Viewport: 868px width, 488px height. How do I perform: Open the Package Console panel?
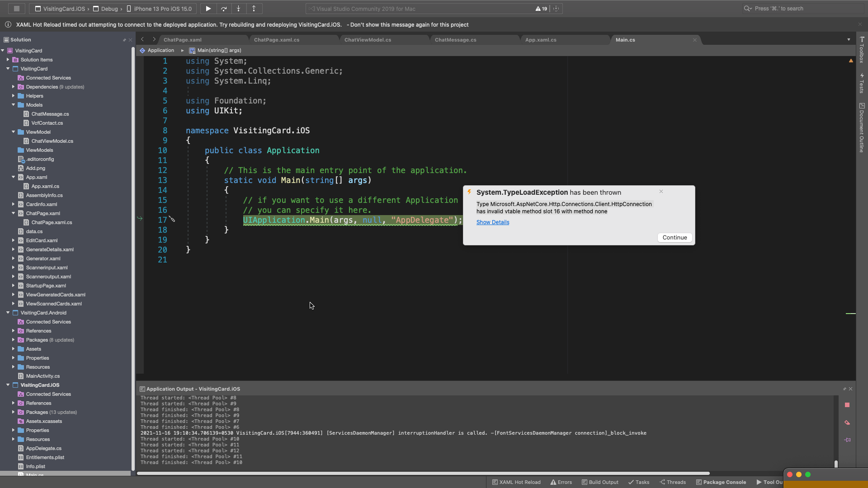tap(722, 482)
